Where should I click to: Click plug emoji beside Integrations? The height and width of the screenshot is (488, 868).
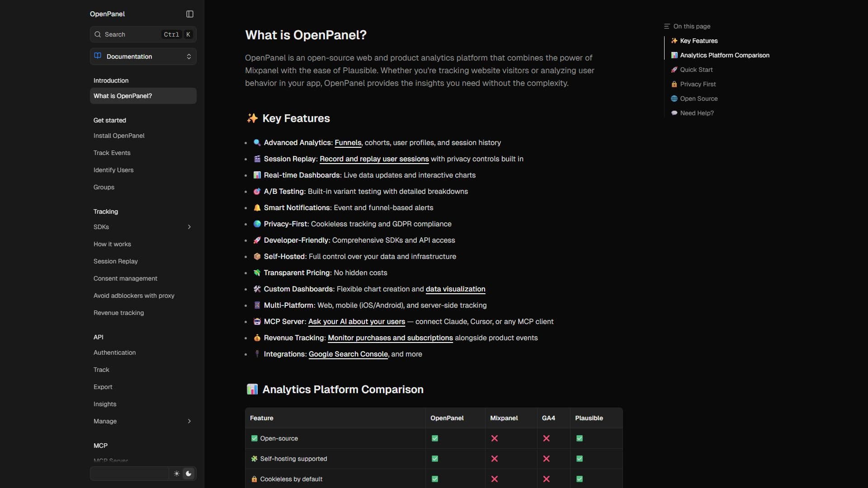pyautogui.click(x=257, y=354)
